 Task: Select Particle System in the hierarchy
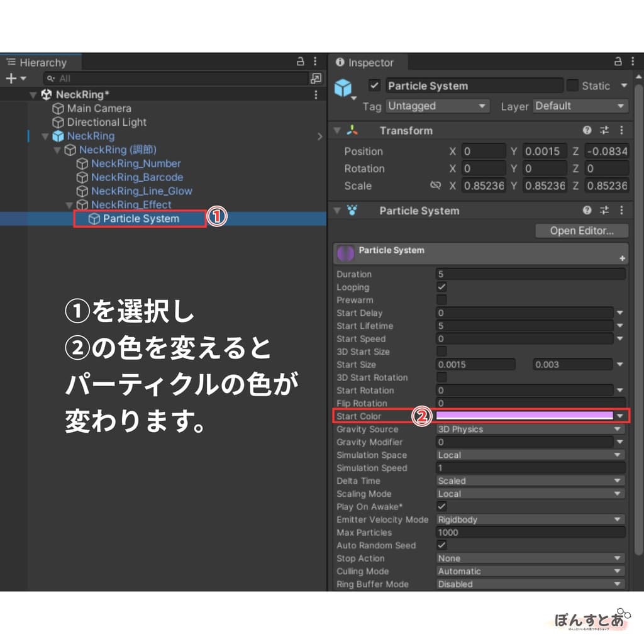[x=141, y=218]
